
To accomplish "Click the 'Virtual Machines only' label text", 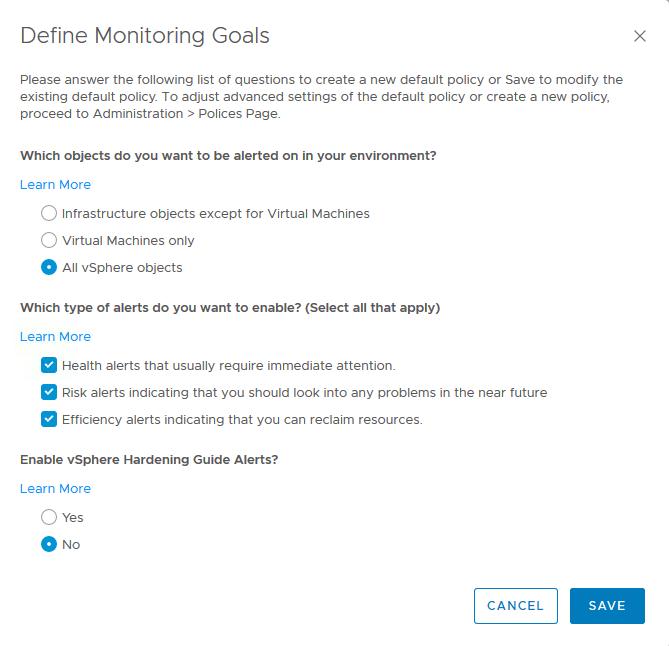I will pos(128,241).
